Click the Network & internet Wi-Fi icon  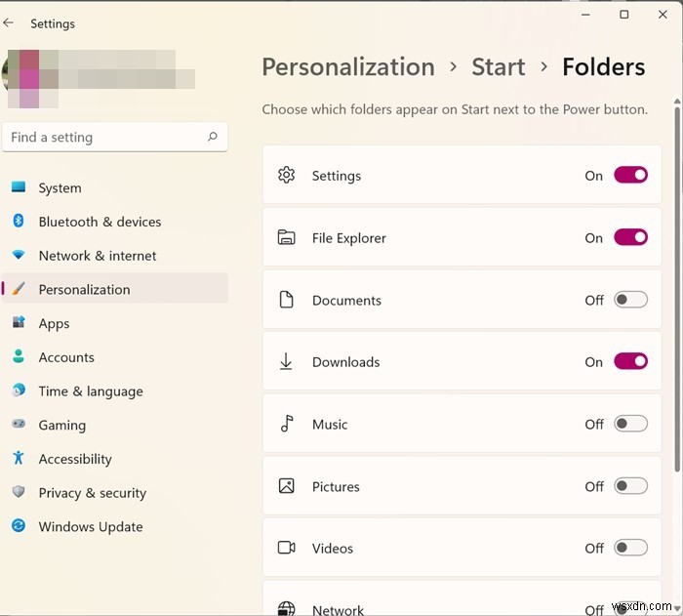pyautogui.click(x=19, y=255)
